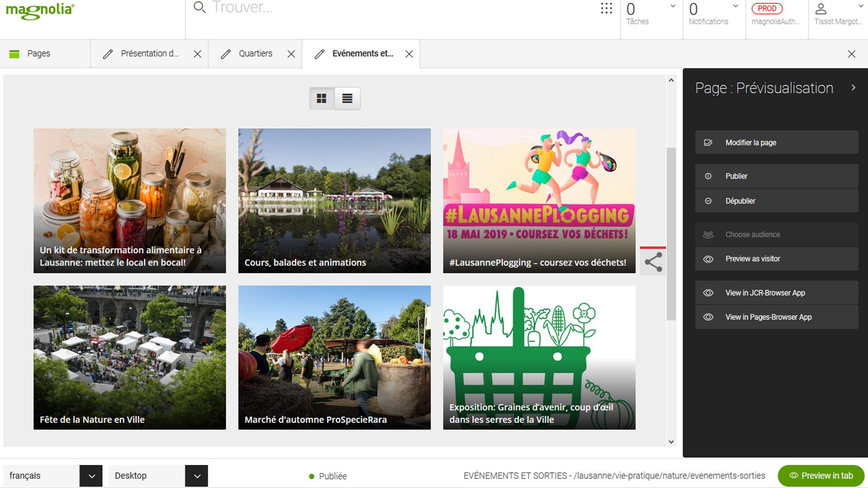Click eye icon for Preview as visitor
This screenshot has height=488, width=868.
708,259
